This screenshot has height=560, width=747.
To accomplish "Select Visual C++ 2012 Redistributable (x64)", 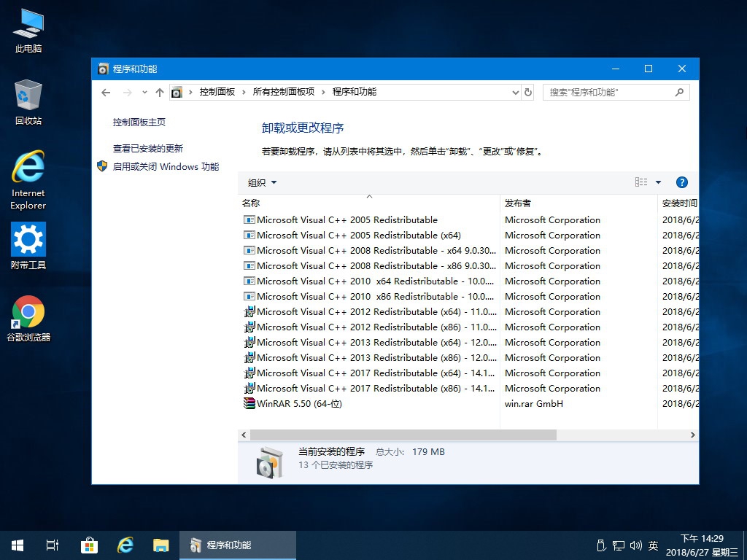I will [x=370, y=312].
